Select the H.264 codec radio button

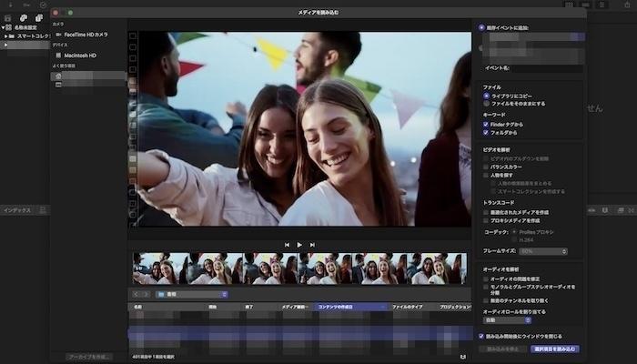pyautogui.click(x=514, y=239)
